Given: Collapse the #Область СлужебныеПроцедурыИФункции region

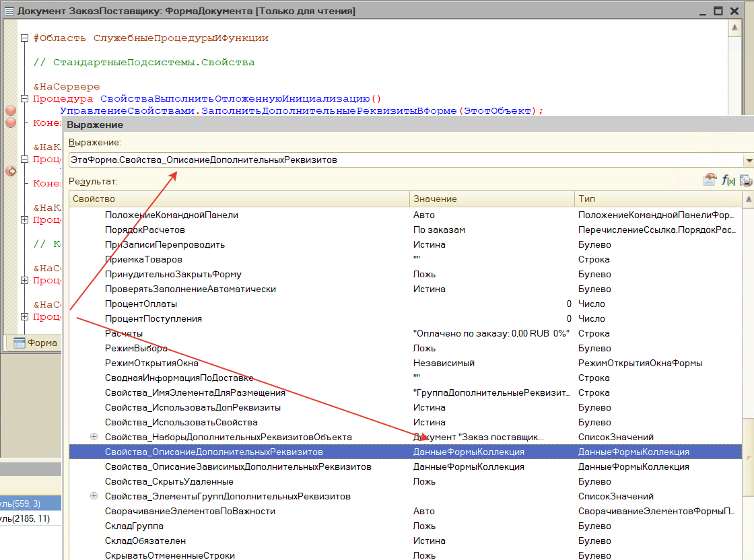Looking at the screenshot, I should point(24,38).
